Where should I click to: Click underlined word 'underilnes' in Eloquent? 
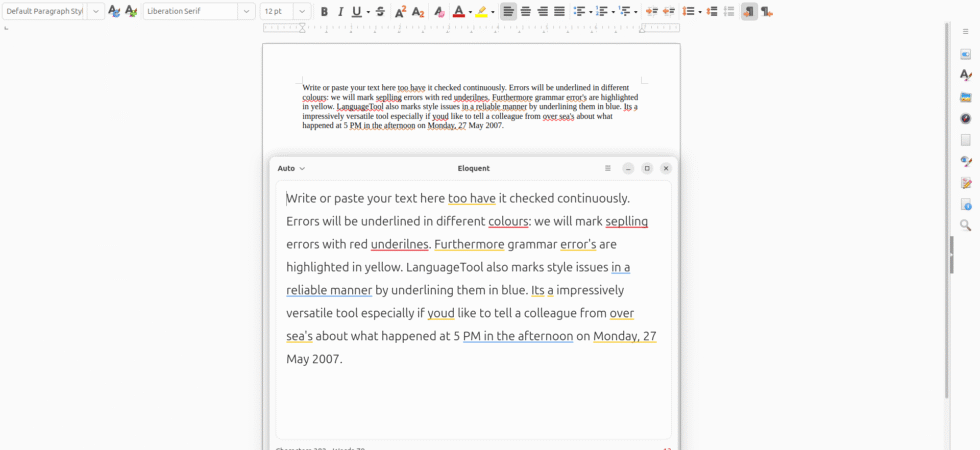(399, 244)
